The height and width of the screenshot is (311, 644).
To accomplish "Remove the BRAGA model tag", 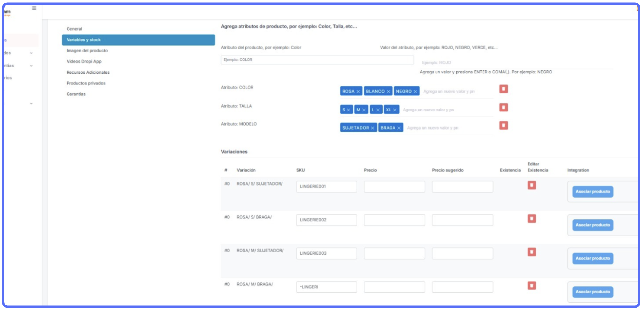I will (399, 128).
